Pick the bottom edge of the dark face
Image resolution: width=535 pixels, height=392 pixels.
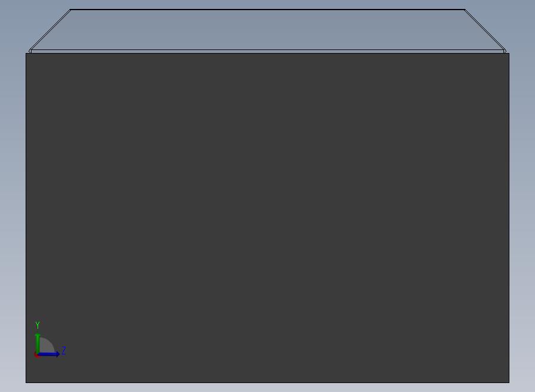(x=267, y=382)
